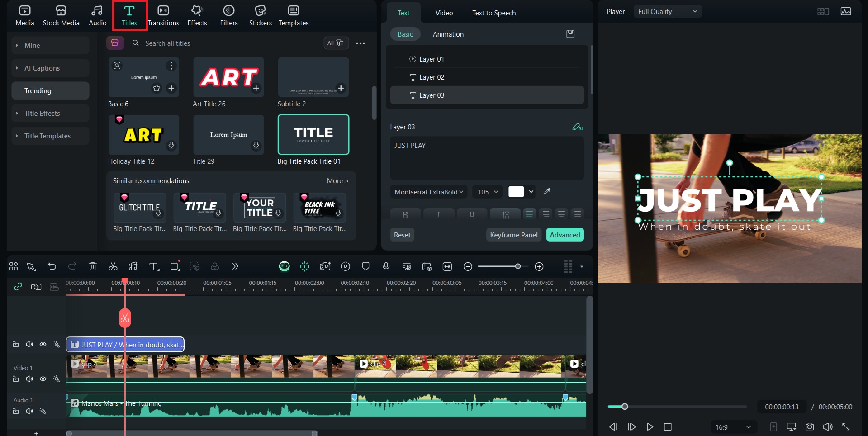Toggle Bold text formatting

405,214
